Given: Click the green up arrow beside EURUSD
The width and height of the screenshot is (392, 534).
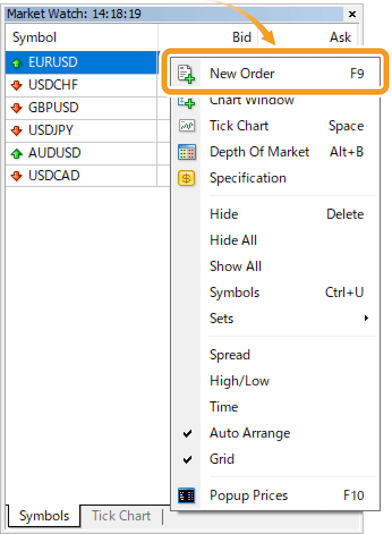Looking at the screenshot, I should coord(16,63).
